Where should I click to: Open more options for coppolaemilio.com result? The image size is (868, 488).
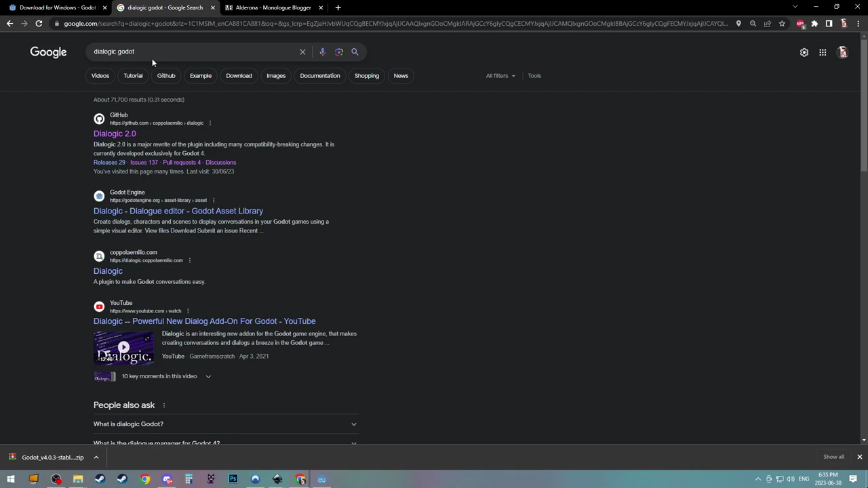point(189,260)
